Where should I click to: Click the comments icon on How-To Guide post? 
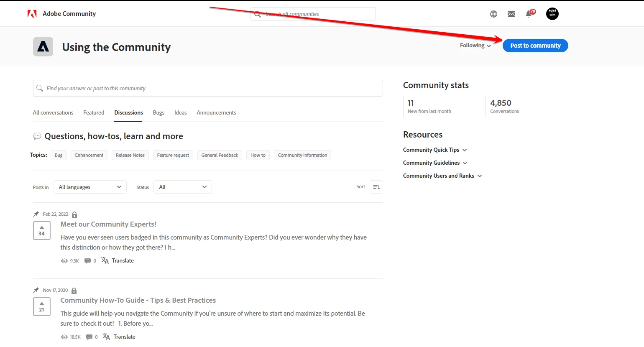pyautogui.click(x=89, y=337)
